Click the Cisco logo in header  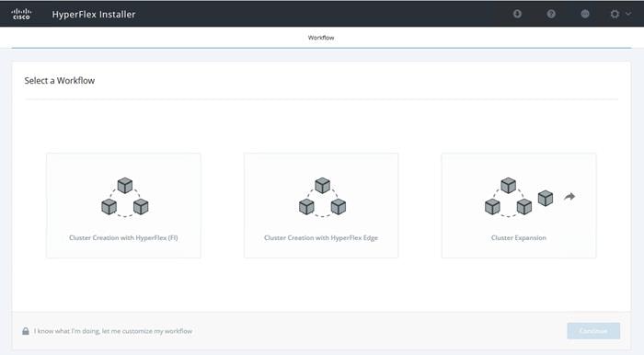coord(21,14)
